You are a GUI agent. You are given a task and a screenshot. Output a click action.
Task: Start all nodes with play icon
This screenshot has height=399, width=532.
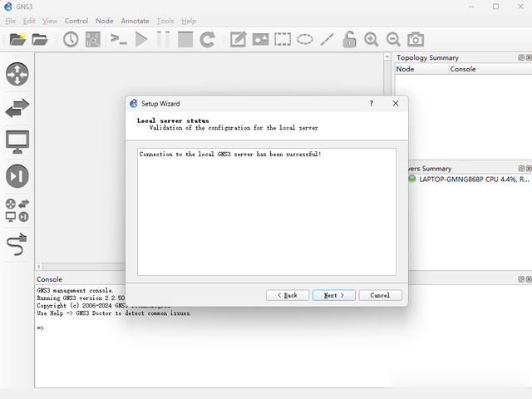(x=141, y=39)
